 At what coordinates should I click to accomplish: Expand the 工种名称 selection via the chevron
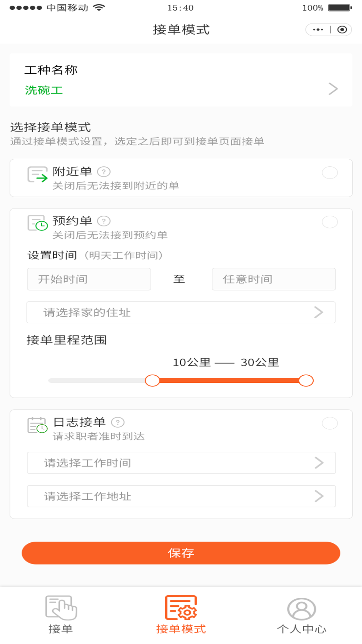tap(333, 89)
